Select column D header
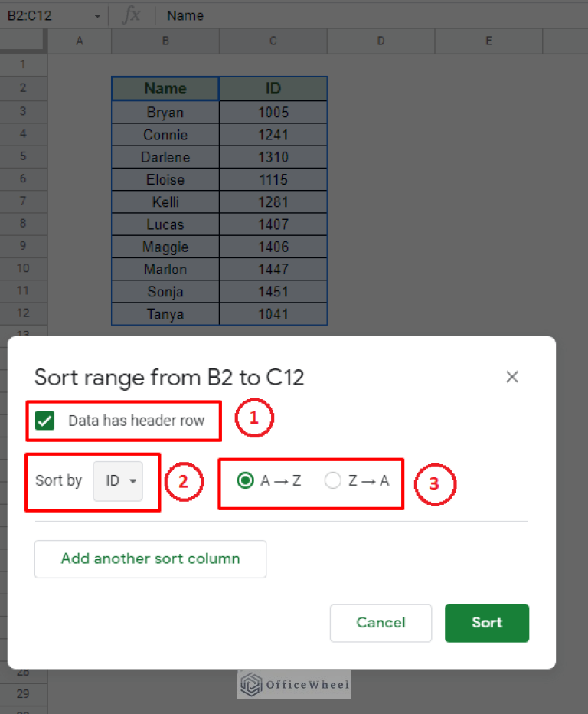Image resolution: width=588 pixels, height=714 pixels. coord(381,41)
